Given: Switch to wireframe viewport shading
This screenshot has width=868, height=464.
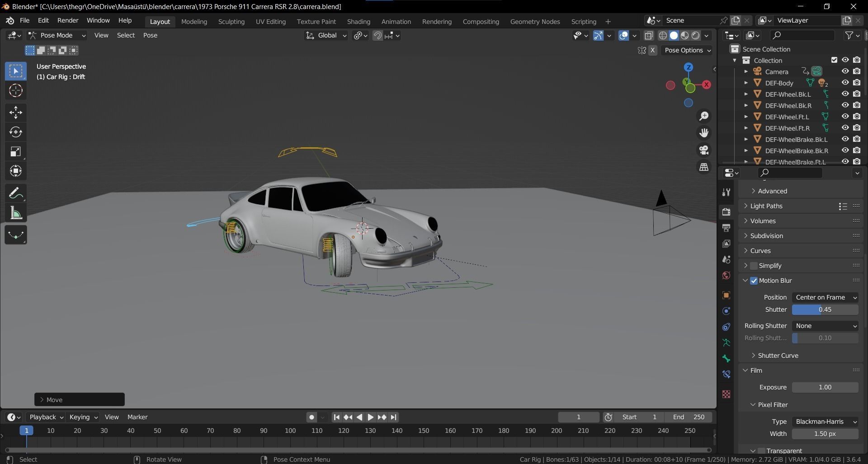Looking at the screenshot, I should [663, 36].
